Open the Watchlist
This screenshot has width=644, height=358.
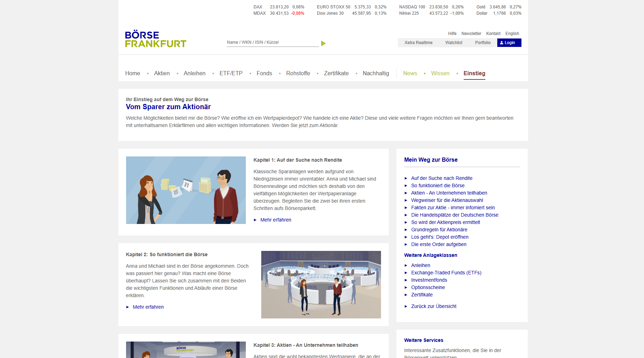tap(453, 43)
